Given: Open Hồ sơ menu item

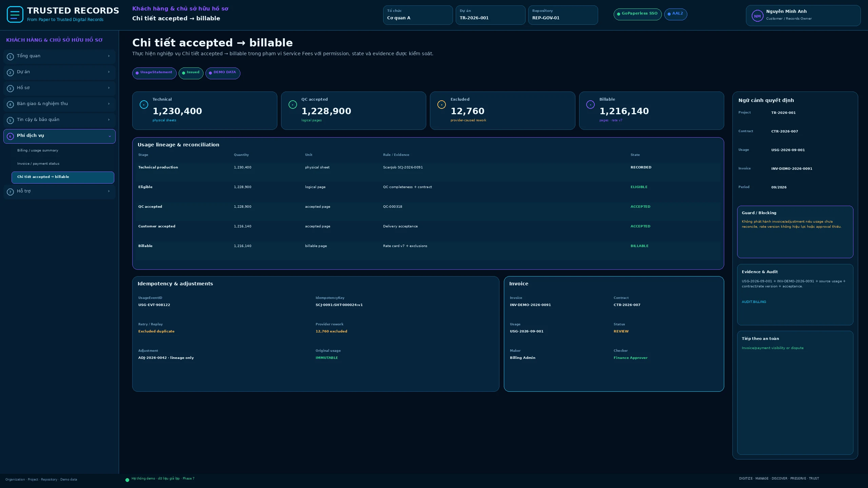Looking at the screenshot, I should 59,88.
